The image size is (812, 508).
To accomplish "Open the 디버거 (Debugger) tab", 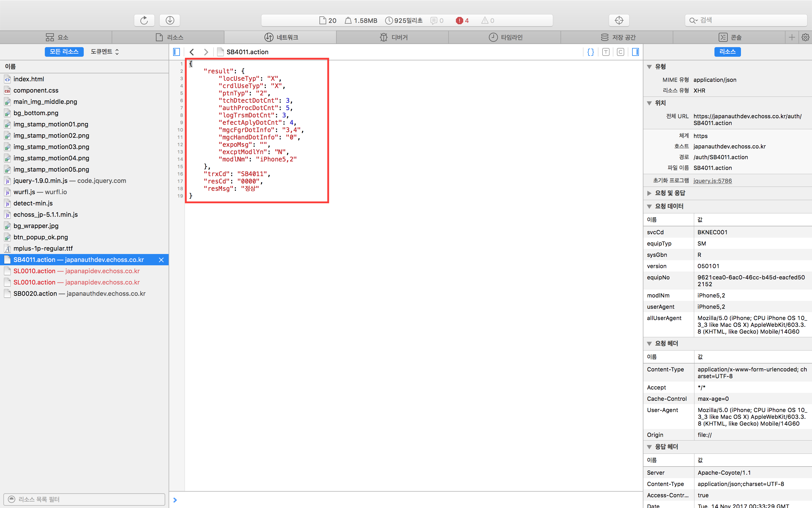I will tap(392, 37).
